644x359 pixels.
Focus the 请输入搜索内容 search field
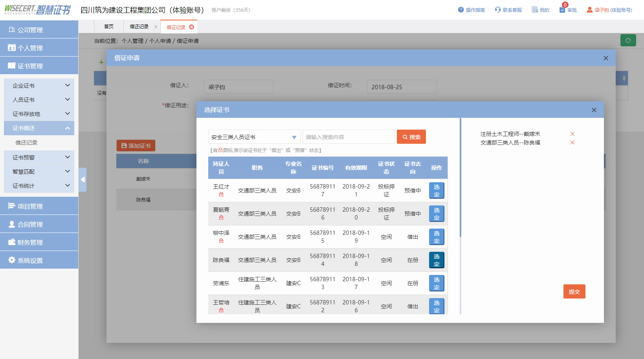[x=349, y=137]
